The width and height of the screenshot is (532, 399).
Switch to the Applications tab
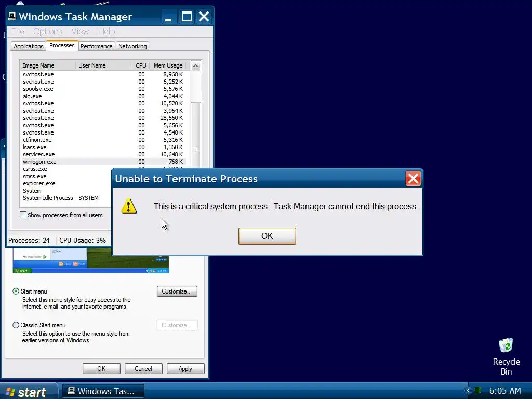click(x=29, y=46)
